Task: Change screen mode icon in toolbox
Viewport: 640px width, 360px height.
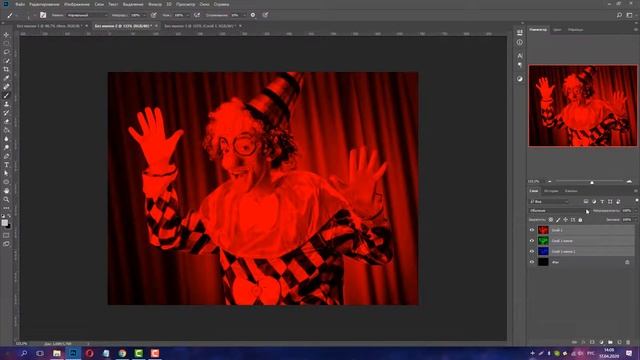Action: tap(6, 244)
